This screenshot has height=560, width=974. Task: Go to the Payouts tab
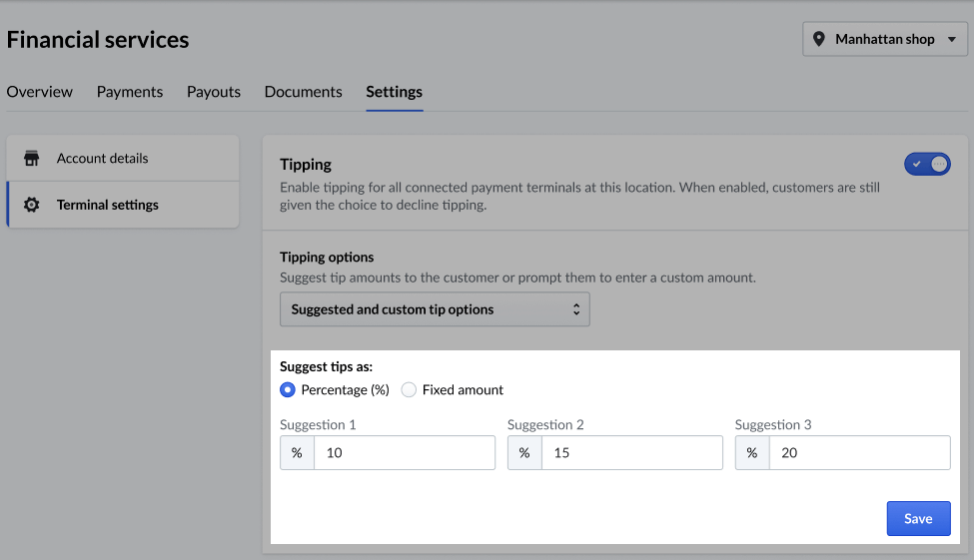(214, 92)
